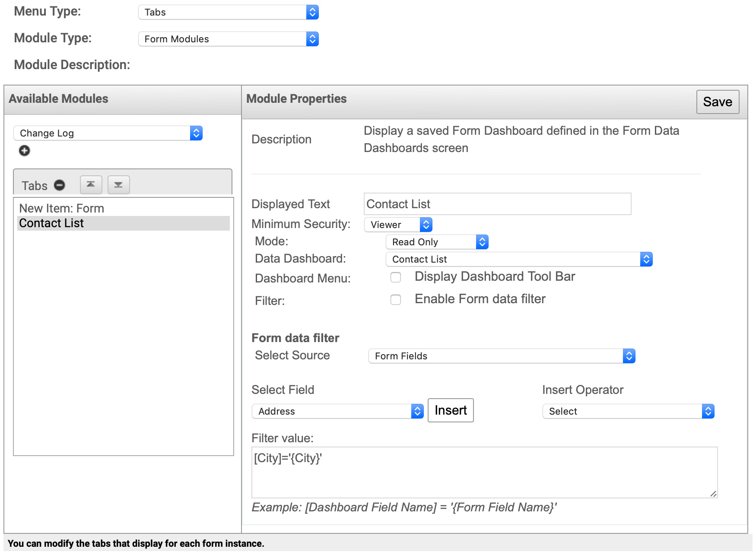Click the Available Modules header
Viewport: 756px width, 558px height.
coord(59,98)
